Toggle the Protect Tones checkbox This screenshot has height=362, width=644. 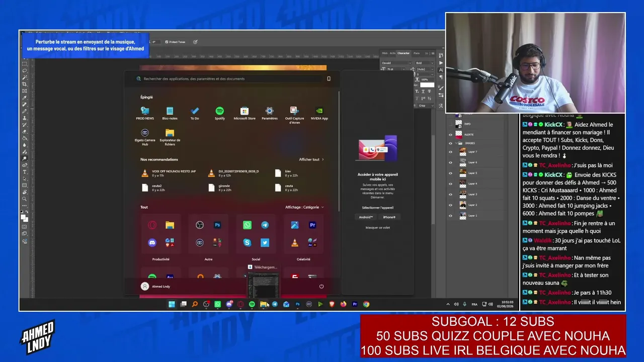(167, 42)
